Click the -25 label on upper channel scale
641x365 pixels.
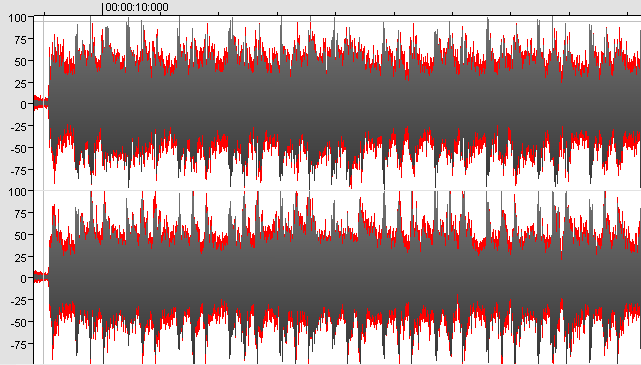coord(18,127)
